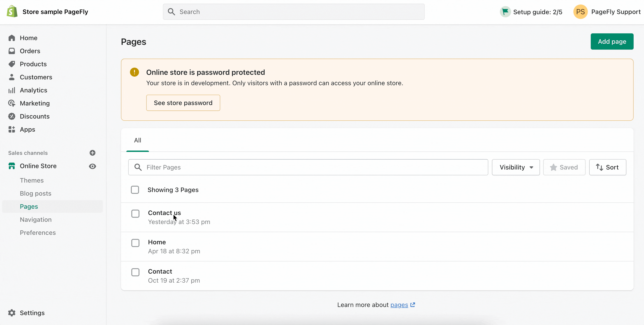The height and width of the screenshot is (325, 644).
Task: Click the Home sidebar icon
Action: coord(12,38)
